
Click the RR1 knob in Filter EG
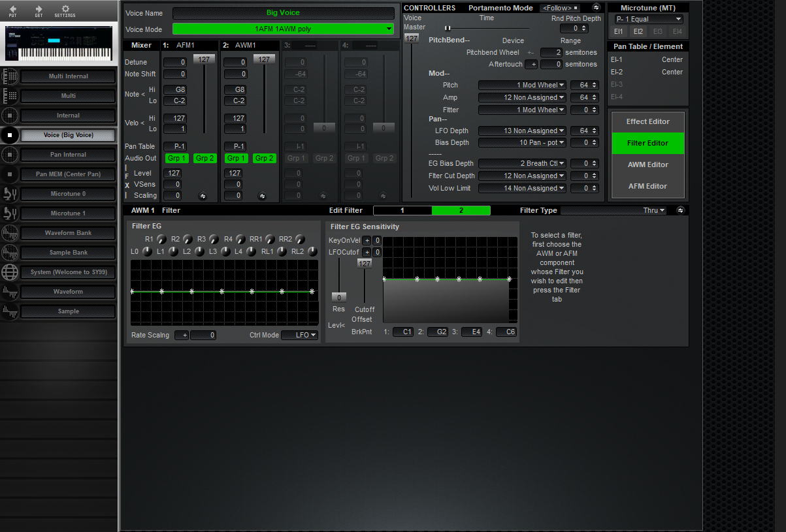tap(270, 240)
